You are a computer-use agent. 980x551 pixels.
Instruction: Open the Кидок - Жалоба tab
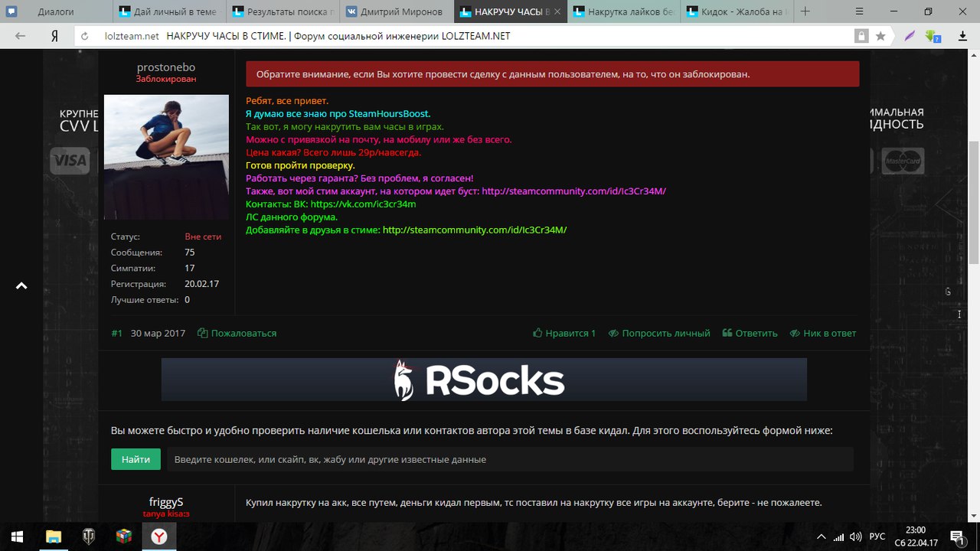pos(737,11)
